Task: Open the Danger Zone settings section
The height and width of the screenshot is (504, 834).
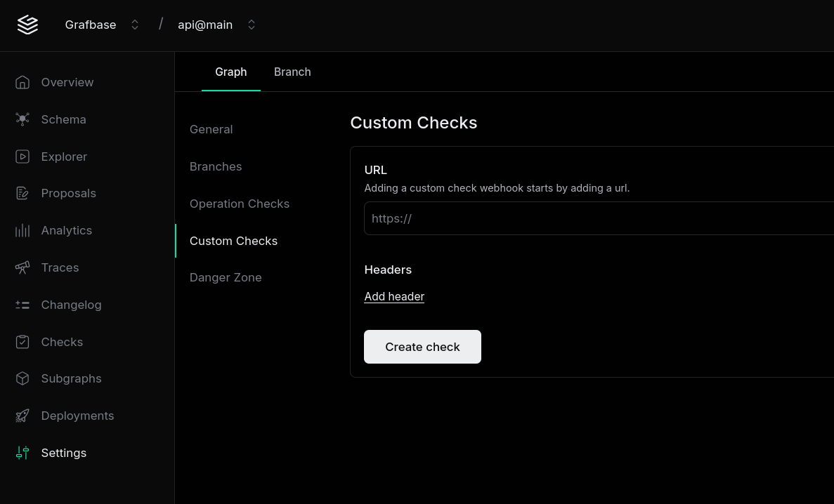Action: pos(226,277)
